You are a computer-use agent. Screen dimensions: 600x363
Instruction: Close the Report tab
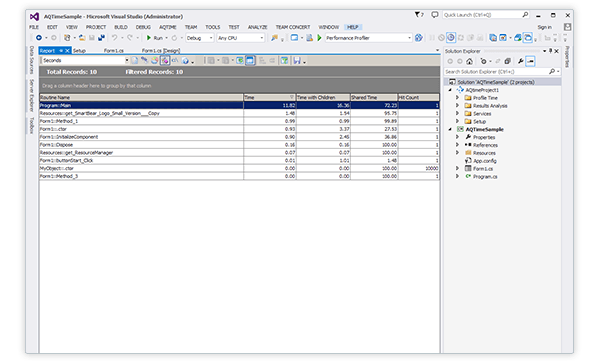[67, 50]
